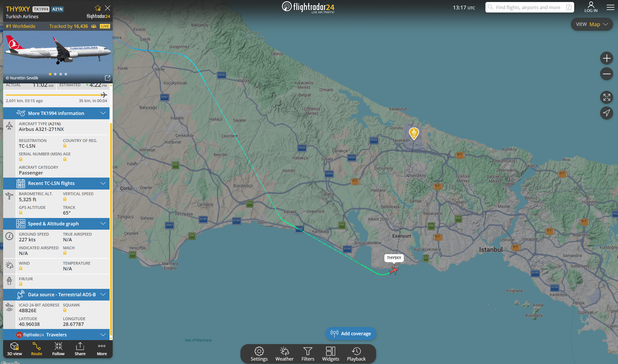Click flight progress bar plane marker
Viewport: 618px width, 364px height.
coord(104,95)
